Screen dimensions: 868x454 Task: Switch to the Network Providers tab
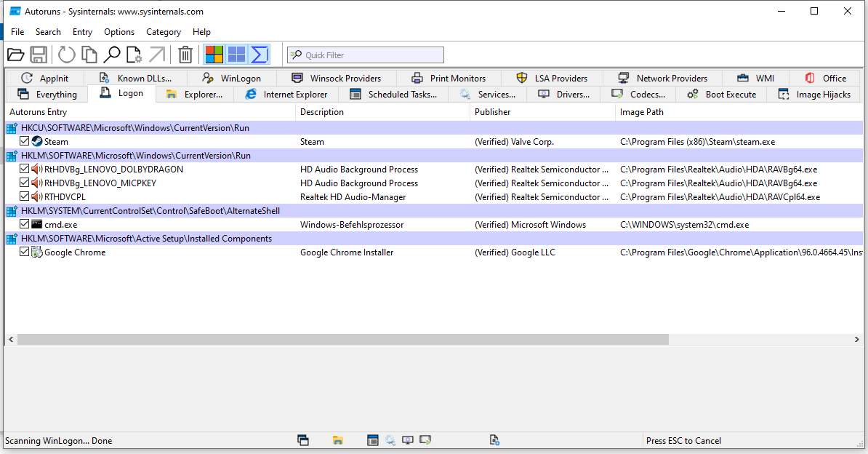pos(662,78)
